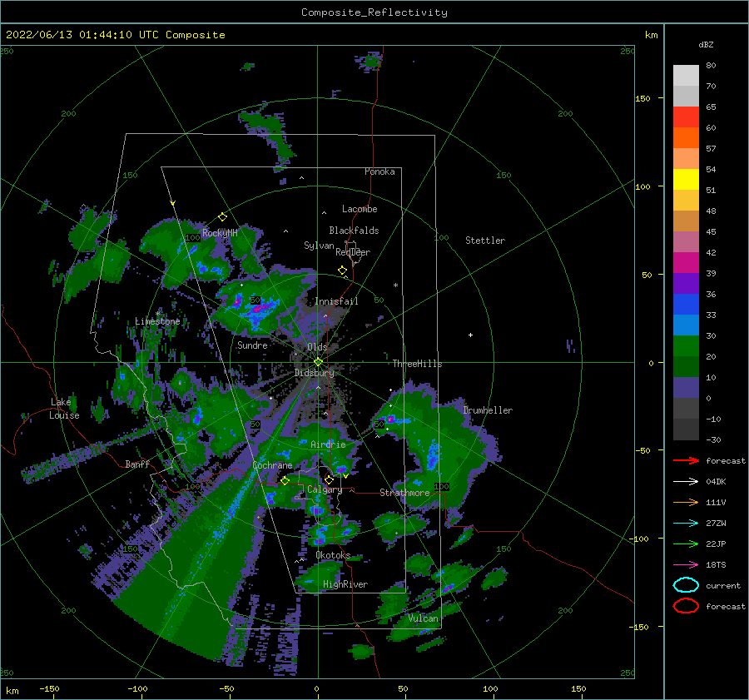Screen dimensions: 749x700
Task: Select the 80 dBZ light gray swatch
Action: coord(686,76)
